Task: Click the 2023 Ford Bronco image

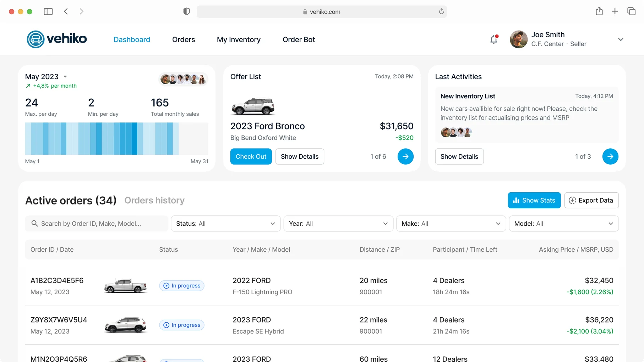Action: [253, 106]
